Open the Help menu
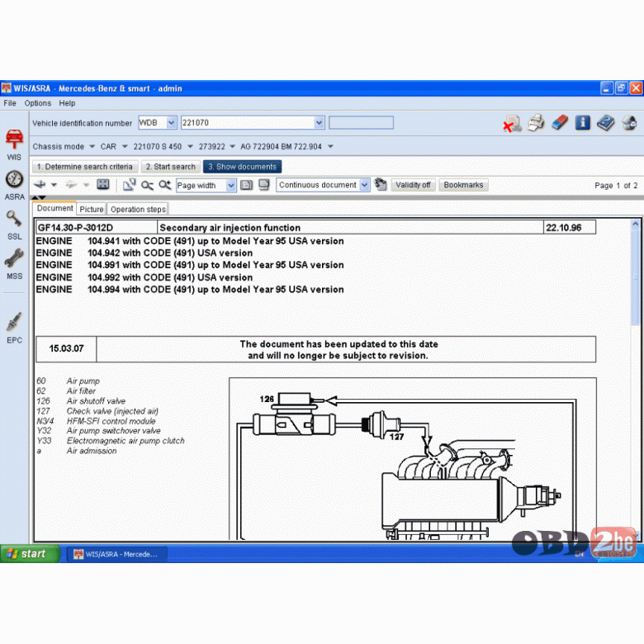644x644 pixels. (x=67, y=103)
